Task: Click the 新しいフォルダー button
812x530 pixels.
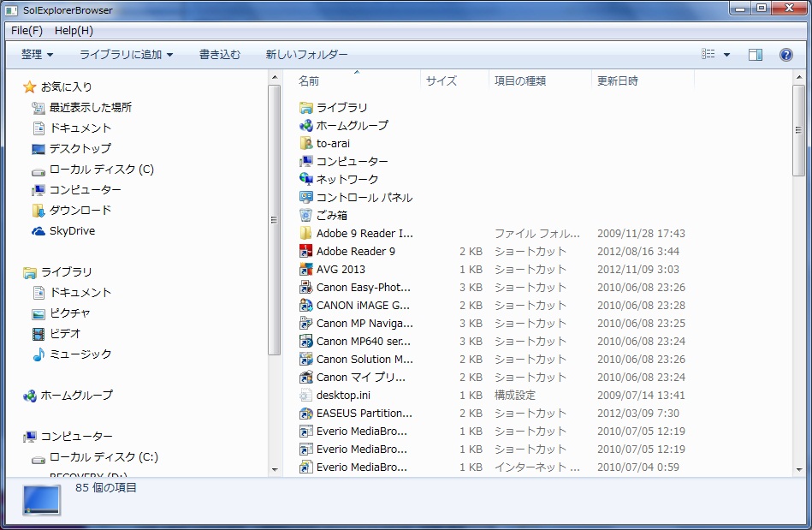Action: (x=306, y=55)
